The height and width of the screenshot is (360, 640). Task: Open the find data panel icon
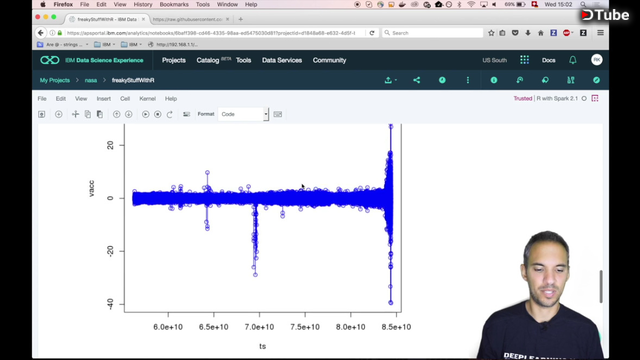coord(571,80)
